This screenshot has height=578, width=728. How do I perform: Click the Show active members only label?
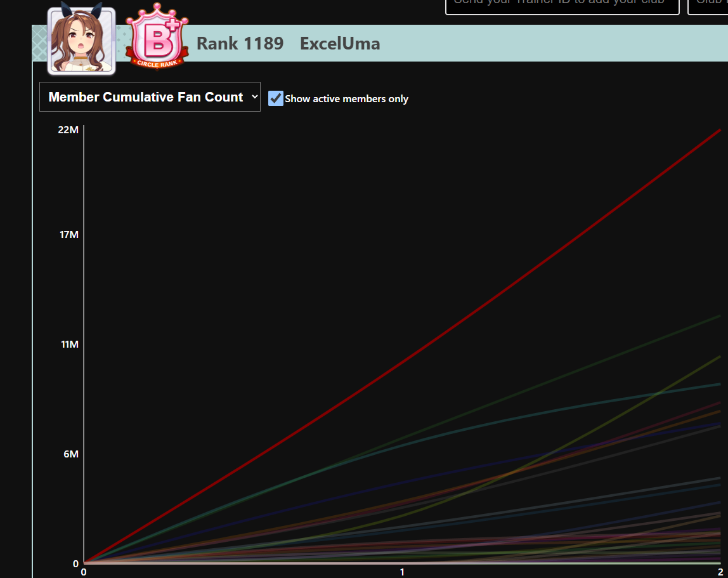click(346, 99)
